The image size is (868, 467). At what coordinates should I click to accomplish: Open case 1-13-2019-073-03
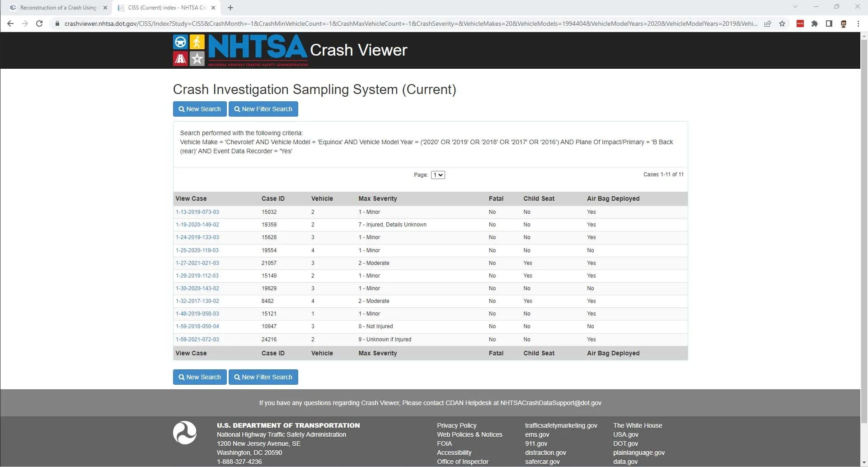[x=197, y=212]
